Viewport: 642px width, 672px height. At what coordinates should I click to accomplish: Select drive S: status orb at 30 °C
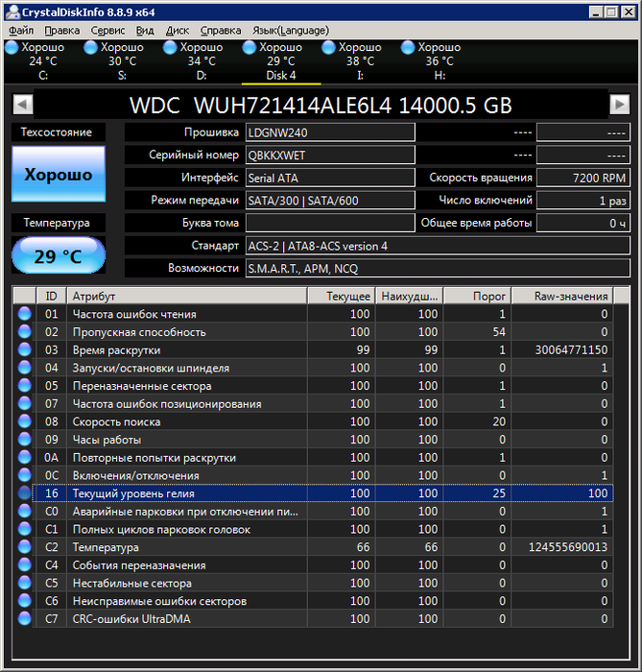(x=91, y=47)
